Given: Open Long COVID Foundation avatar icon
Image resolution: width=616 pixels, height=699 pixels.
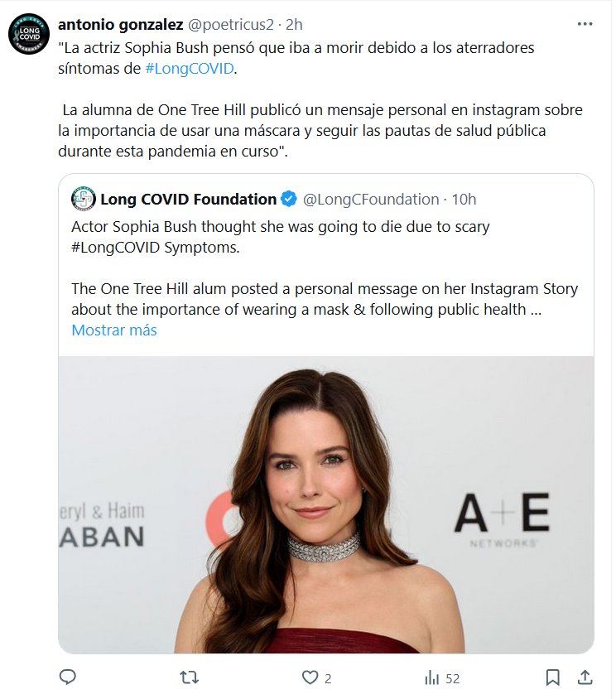Looking at the screenshot, I should pyautogui.click(x=83, y=199).
